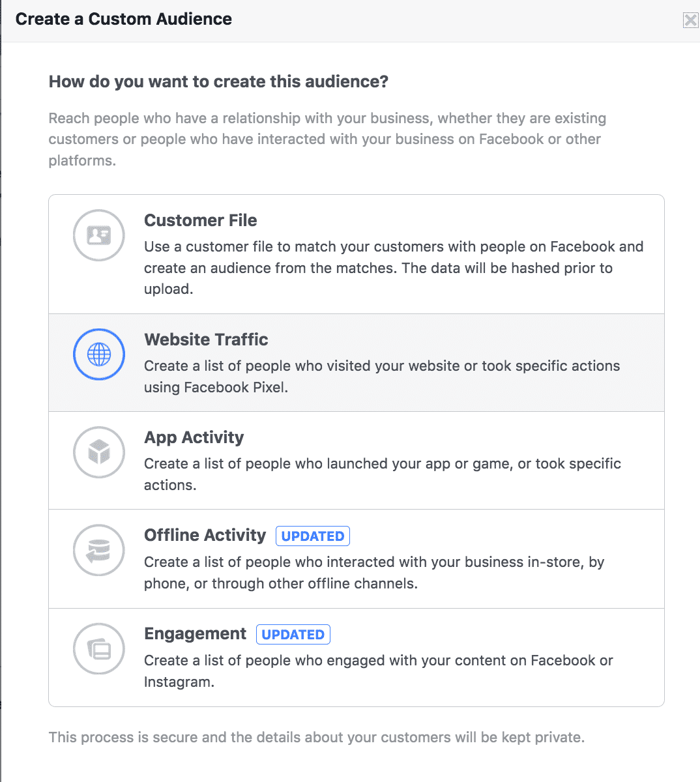Viewport: 700px width, 782px height.
Task: Choose the Customer File heading
Action: click(201, 220)
